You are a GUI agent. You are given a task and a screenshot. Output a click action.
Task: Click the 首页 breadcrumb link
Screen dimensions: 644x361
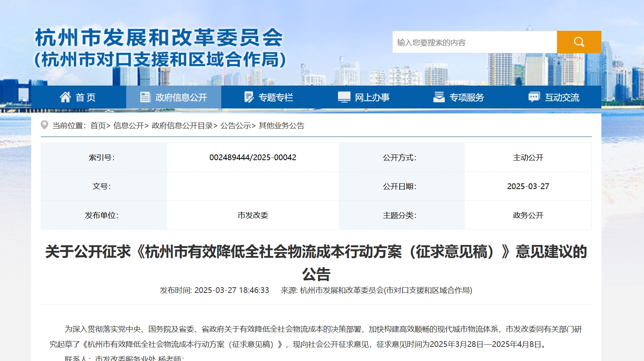point(98,126)
